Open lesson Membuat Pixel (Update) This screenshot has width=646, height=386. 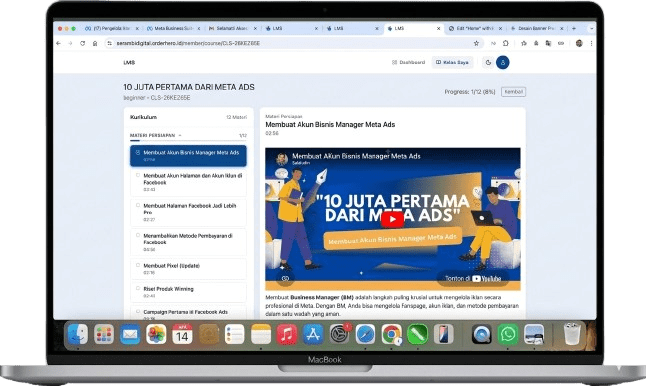[x=188, y=269]
